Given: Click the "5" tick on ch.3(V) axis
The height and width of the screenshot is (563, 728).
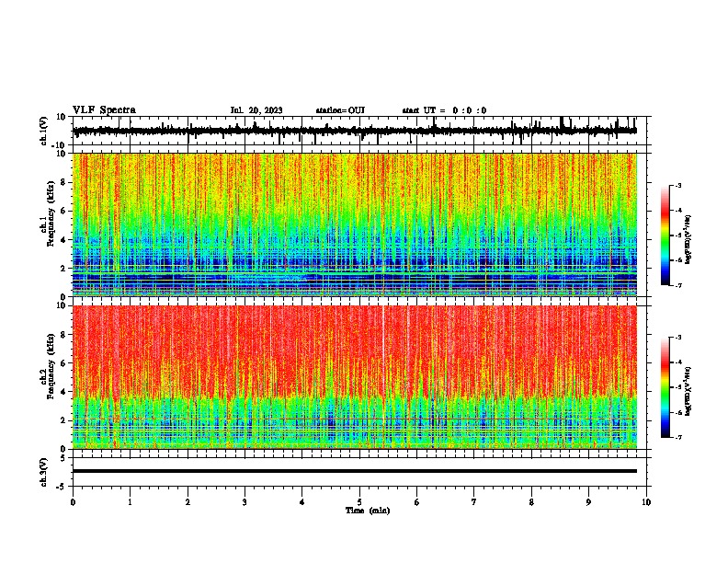Looking at the screenshot, I should [63, 457].
